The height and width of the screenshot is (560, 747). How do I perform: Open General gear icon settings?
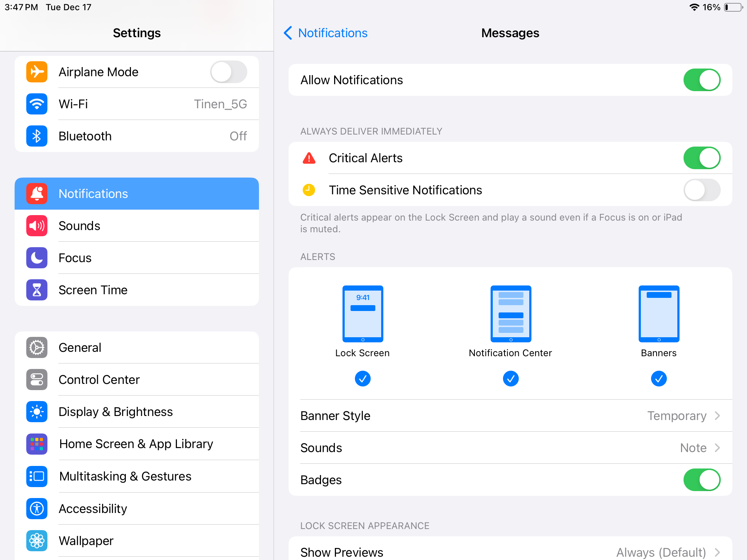coord(37,347)
